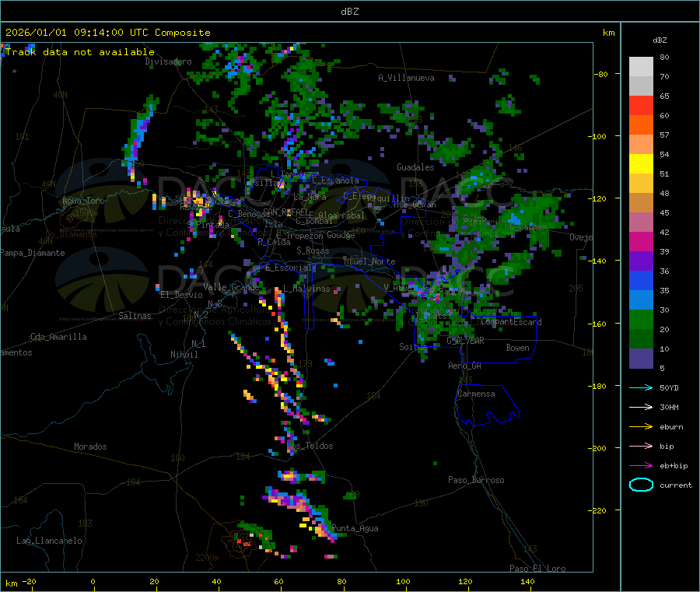
Task: Click the Aero_GA map label
Action: 464,366
